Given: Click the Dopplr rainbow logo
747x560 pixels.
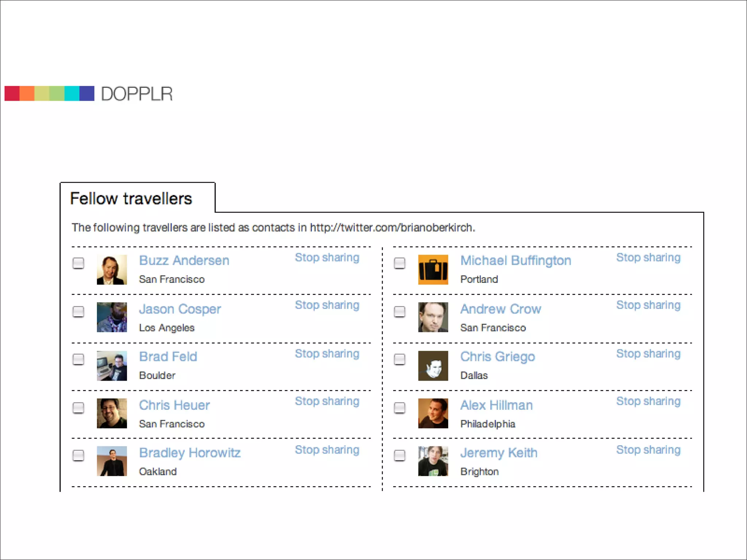Looking at the screenshot, I should click(x=49, y=93).
